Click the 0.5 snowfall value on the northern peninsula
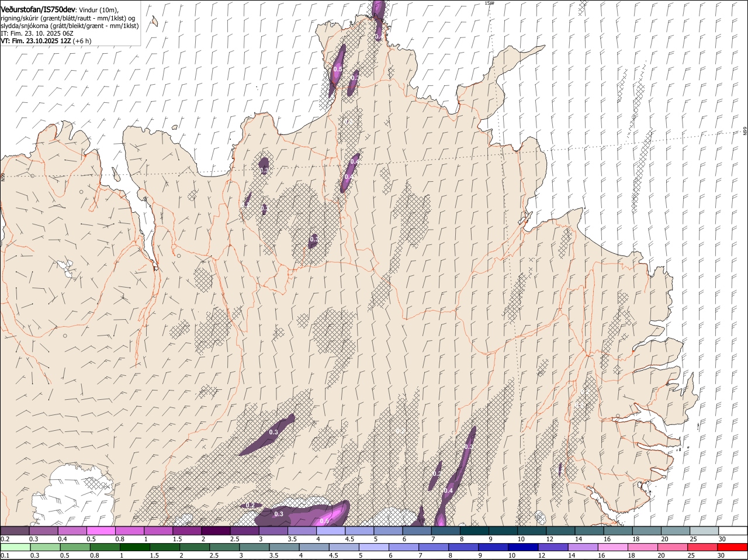 coord(337,69)
